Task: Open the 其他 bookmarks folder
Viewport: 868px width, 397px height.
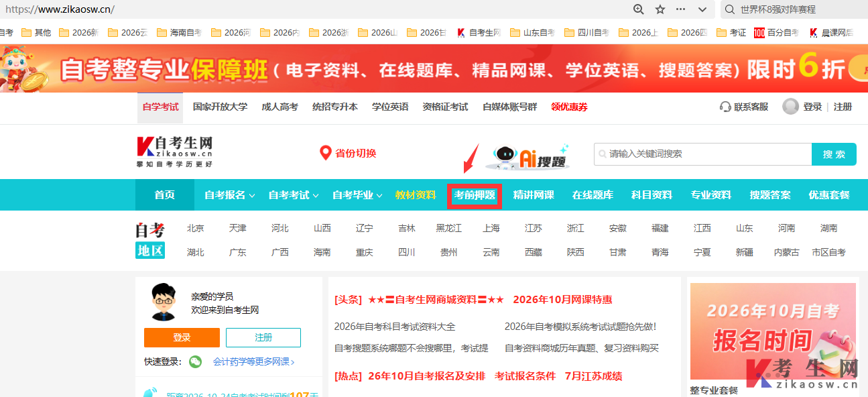Action: pyautogui.click(x=36, y=32)
